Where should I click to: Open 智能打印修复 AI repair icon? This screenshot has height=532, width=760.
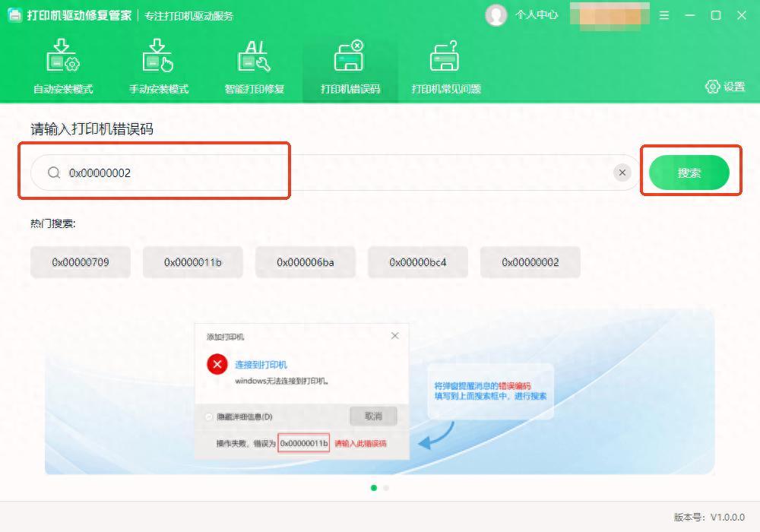click(254, 57)
